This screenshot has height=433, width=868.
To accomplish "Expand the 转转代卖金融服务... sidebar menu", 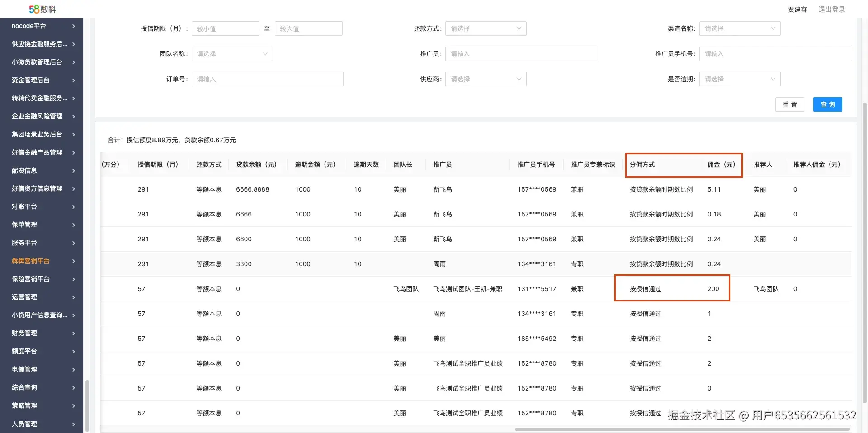I will pyautogui.click(x=42, y=99).
